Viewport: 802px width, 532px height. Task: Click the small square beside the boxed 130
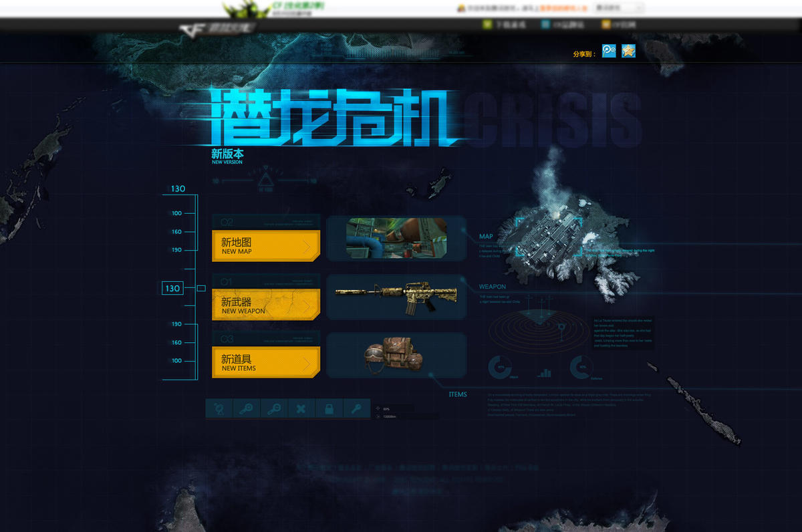(x=200, y=288)
